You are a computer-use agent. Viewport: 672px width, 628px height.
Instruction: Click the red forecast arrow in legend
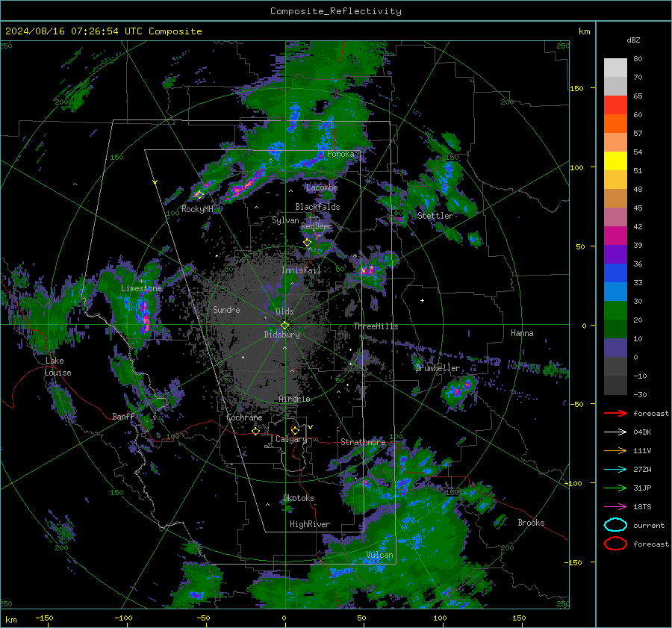615,413
